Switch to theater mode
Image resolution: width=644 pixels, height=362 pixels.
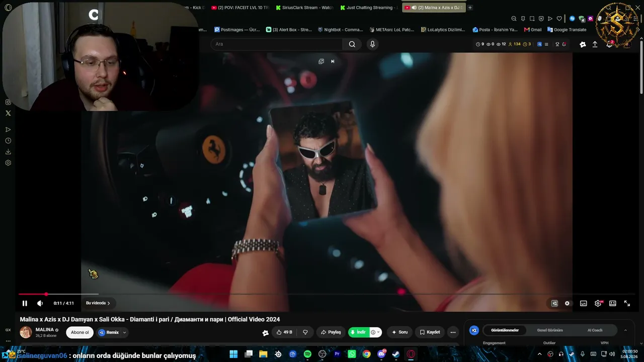612,303
